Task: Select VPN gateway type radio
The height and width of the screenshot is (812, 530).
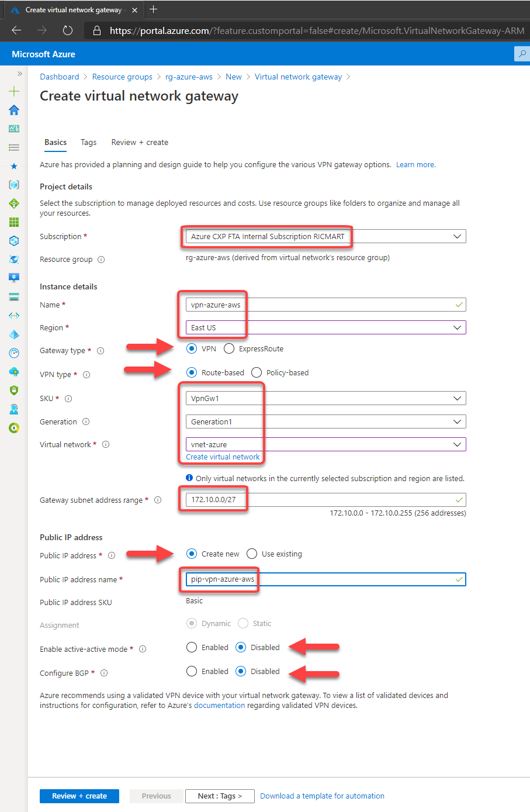Action: [x=192, y=348]
